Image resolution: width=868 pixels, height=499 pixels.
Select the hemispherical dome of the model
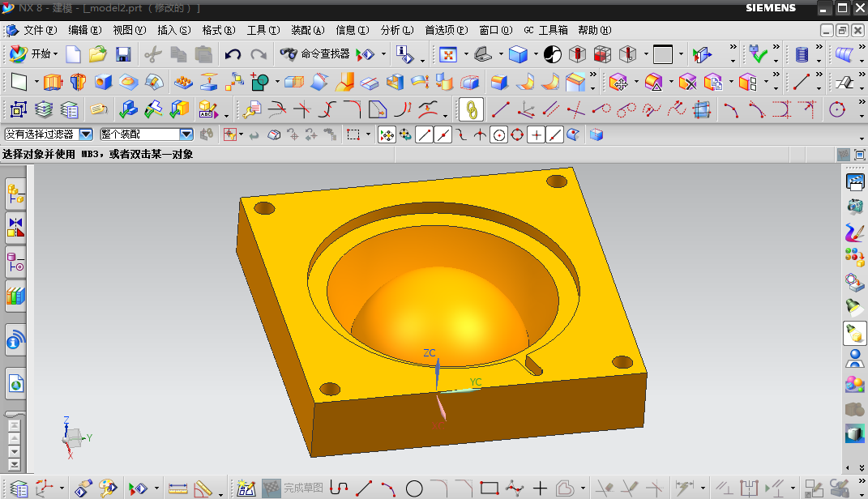pos(439,318)
